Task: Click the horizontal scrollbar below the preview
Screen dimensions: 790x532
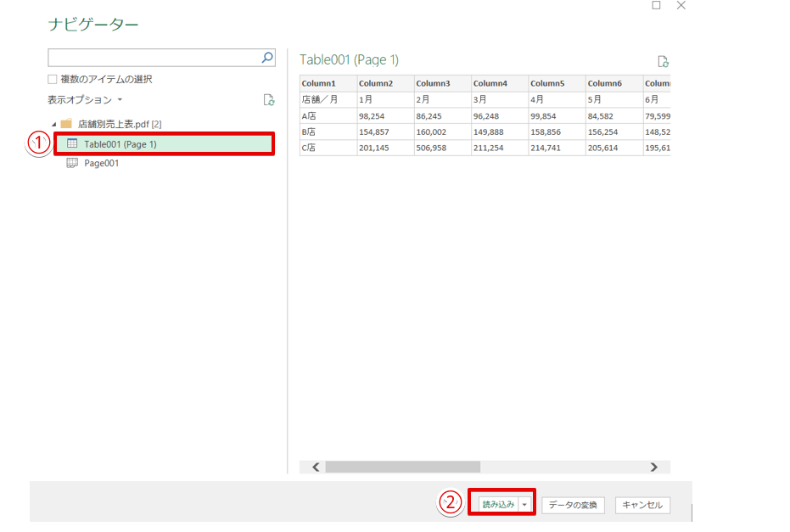Action: coord(403,467)
